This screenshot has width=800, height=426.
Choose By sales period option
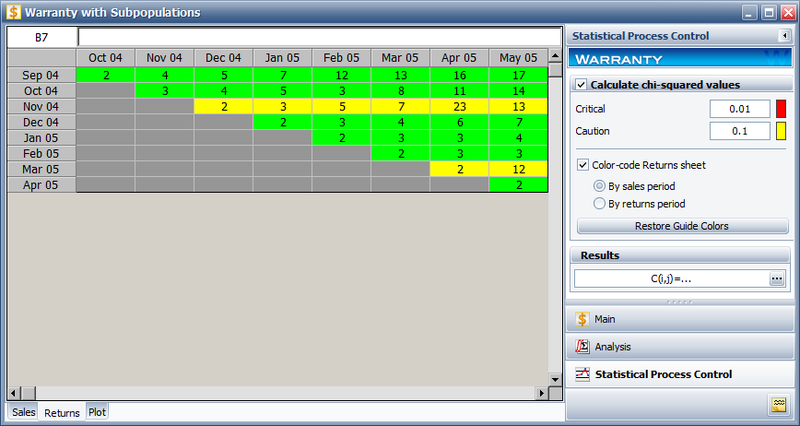[600, 186]
